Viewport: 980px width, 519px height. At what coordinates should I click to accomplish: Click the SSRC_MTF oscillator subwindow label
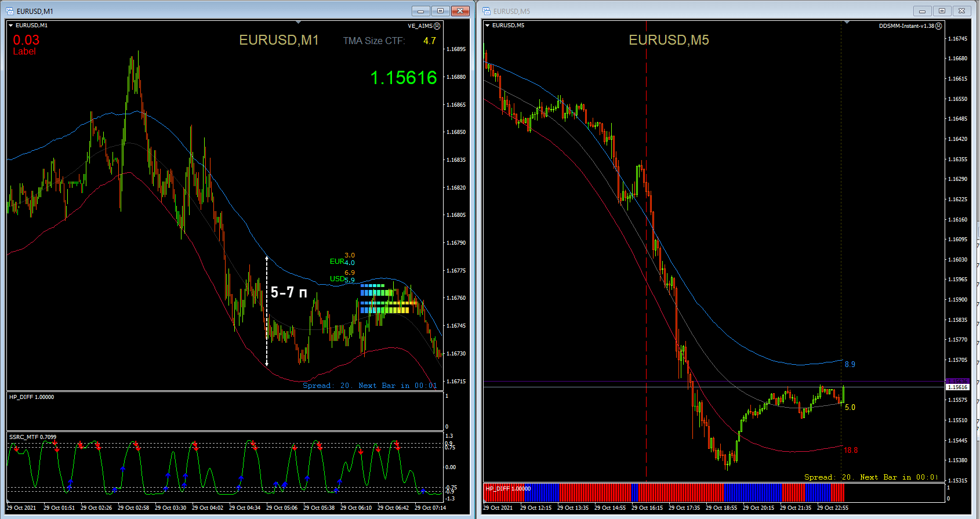pyautogui.click(x=32, y=437)
